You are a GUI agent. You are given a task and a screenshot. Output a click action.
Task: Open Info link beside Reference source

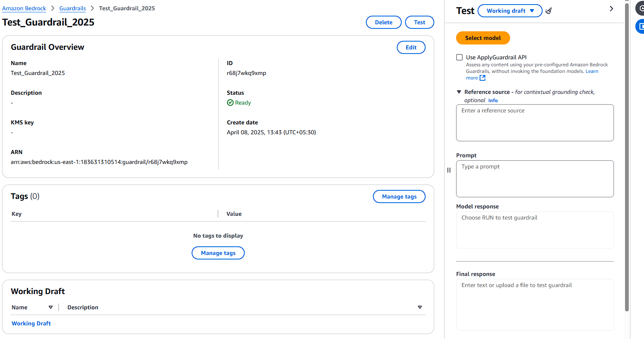pos(493,101)
